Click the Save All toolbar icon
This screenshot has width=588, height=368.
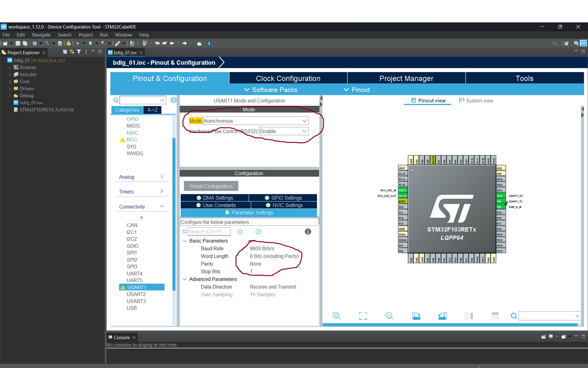point(25,43)
